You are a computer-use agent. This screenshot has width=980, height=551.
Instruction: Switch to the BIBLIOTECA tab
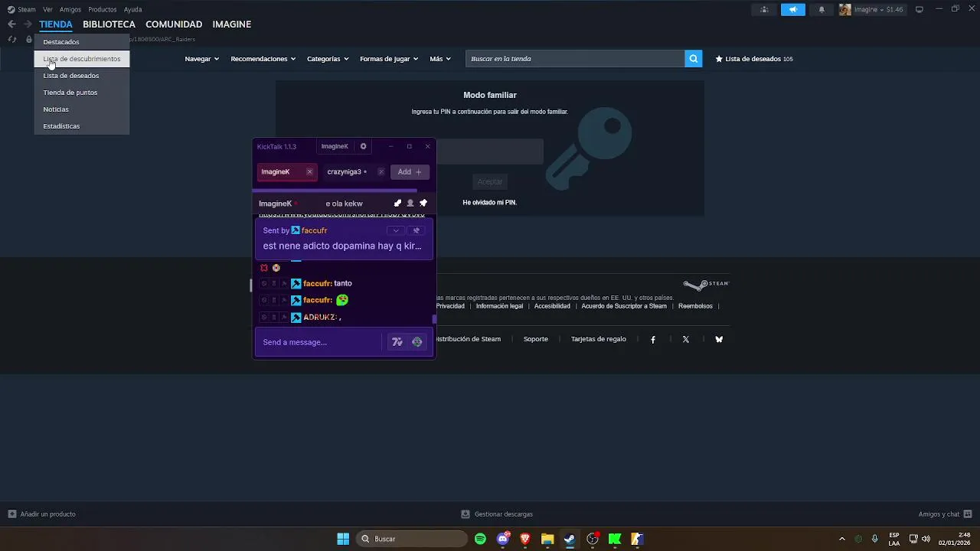coord(109,24)
